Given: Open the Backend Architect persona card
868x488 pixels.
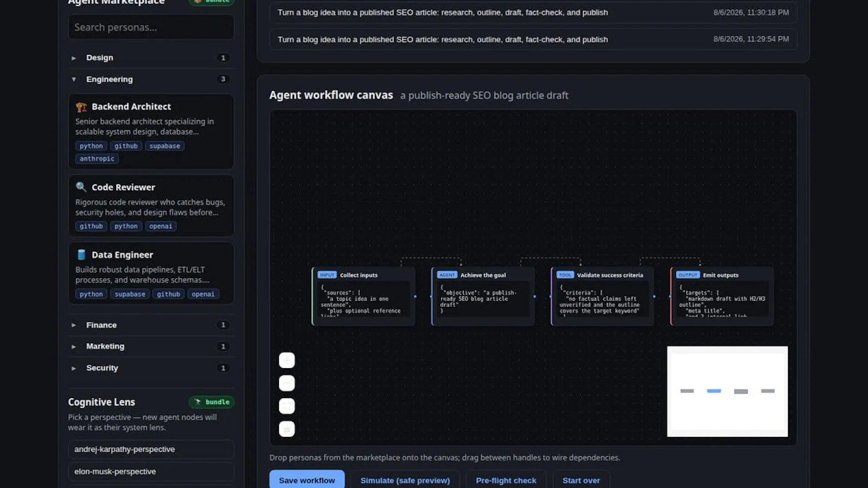Looking at the screenshot, I should [151, 132].
